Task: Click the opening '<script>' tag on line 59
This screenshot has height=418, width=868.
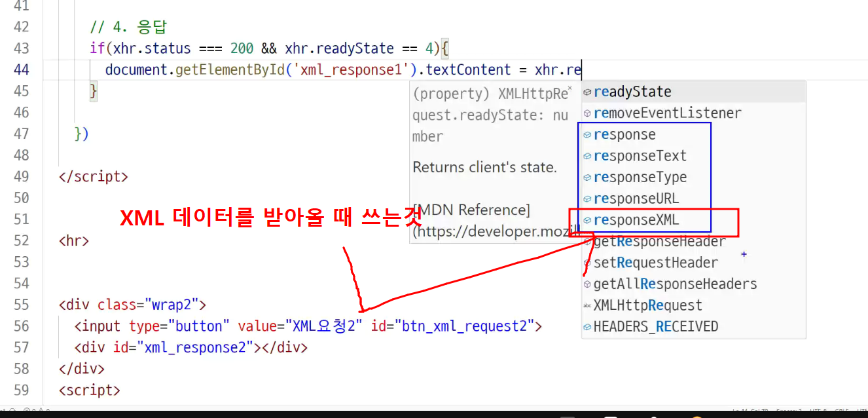Action: 90,390
